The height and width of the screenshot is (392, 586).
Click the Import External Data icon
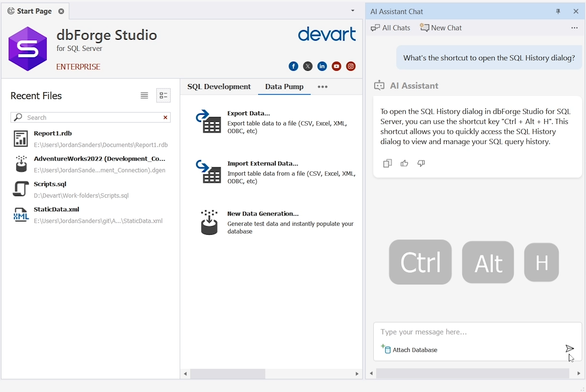coord(209,172)
